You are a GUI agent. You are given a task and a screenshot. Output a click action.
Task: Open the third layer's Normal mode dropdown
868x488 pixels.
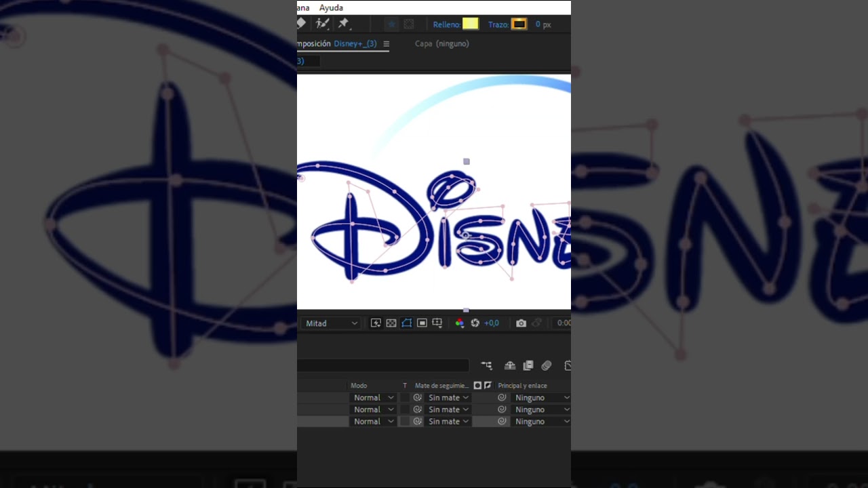click(x=373, y=422)
